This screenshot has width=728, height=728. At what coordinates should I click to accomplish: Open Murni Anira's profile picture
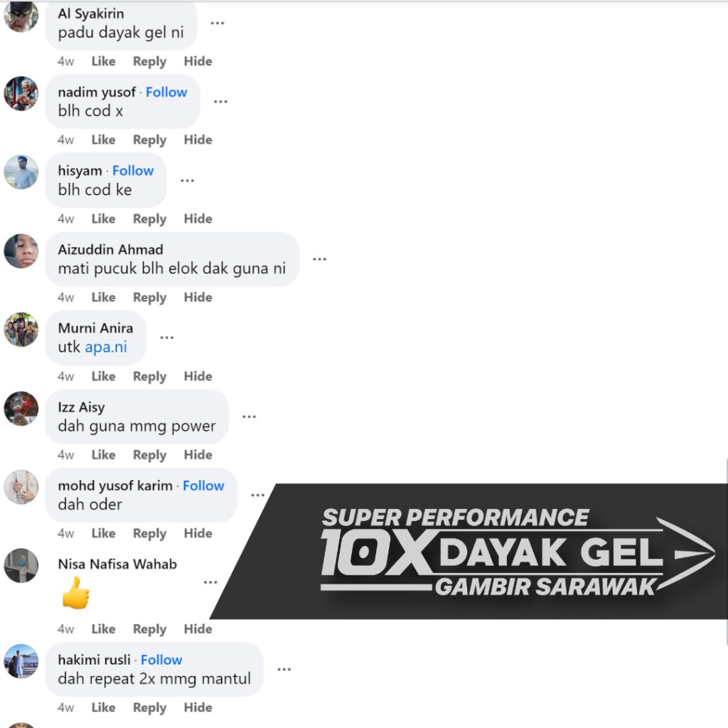click(21, 330)
